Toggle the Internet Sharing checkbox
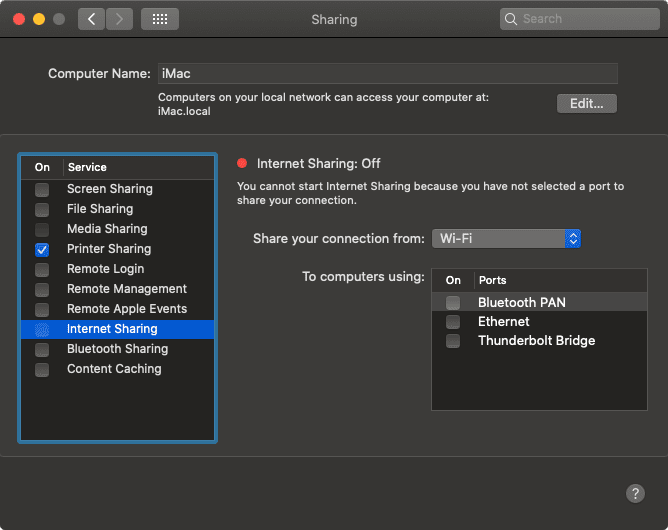Viewport: 668px width, 530px height. coord(42,329)
